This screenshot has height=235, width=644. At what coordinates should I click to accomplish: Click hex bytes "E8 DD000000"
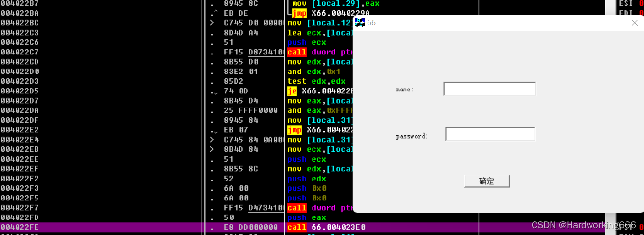coord(251,227)
